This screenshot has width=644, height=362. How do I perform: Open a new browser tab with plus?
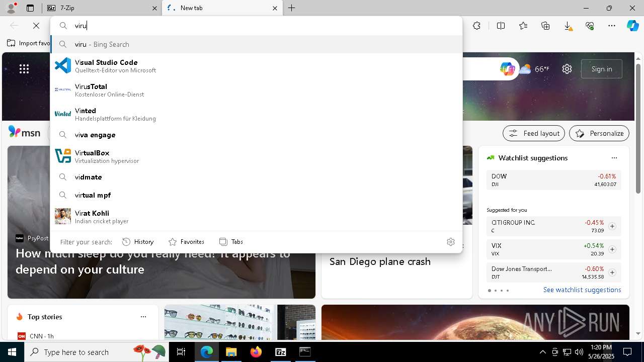(292, 8)
